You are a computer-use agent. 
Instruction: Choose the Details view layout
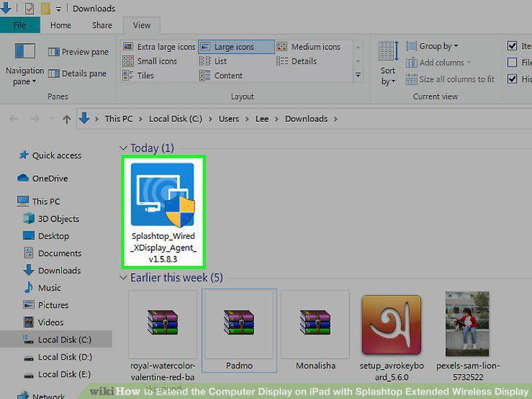[x=297, y=61]
